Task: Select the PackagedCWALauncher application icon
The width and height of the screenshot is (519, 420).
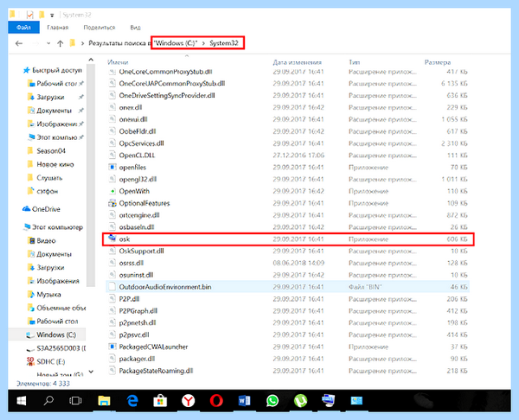Action: [x=112, y=347]
